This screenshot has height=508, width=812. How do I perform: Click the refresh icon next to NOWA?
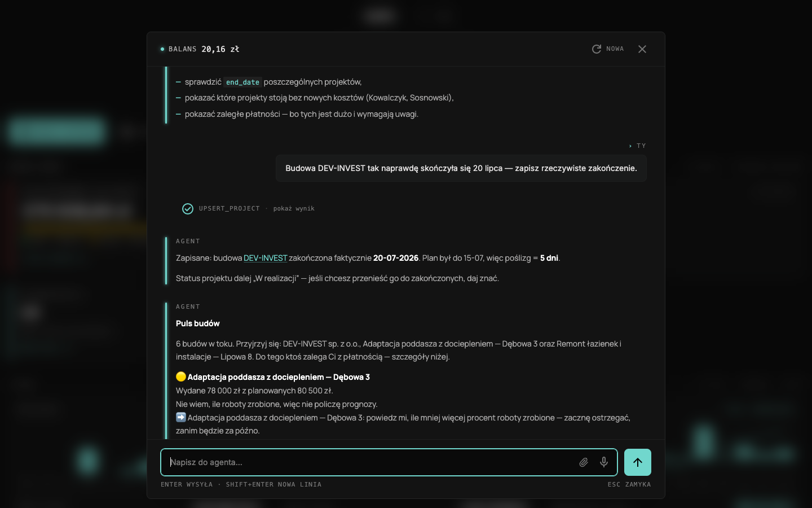click(x=597, y=49)
